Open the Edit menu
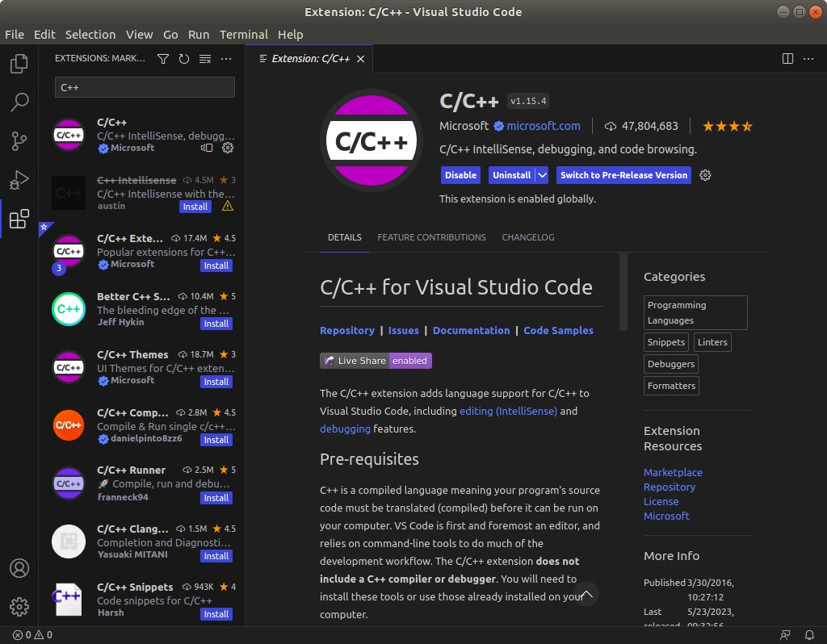Image resolution: width=827 pixels, height=644 pixels. click(44, 34)
